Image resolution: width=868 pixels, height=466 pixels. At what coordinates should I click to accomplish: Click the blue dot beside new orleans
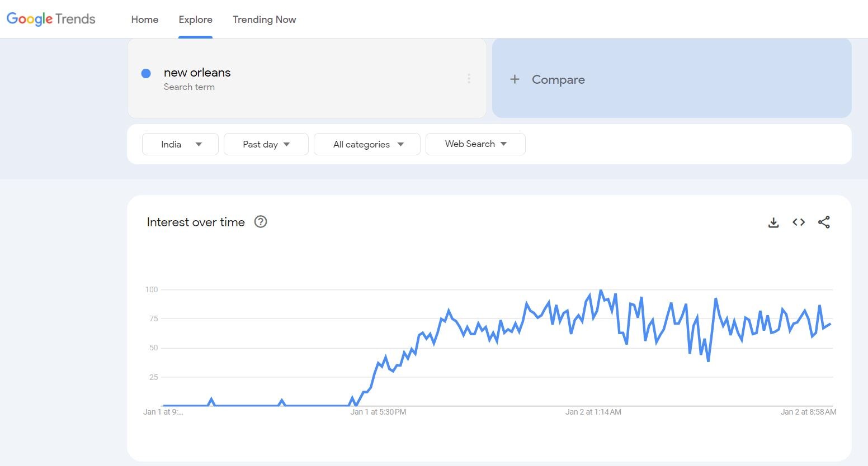click(x=146, y=73)
